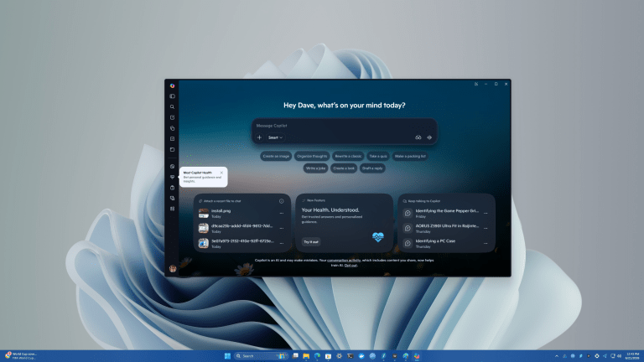Open the conversation activity link
This screenshot has height=362, width=644.
pos(344,261)
